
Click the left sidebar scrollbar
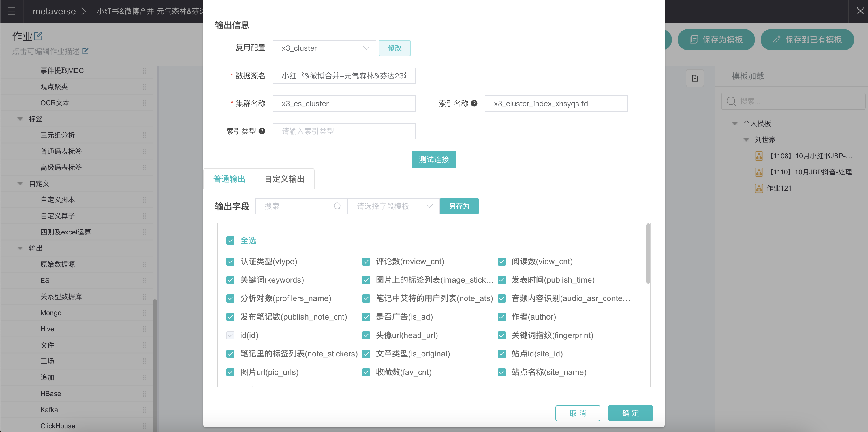(x=155, y=365)
